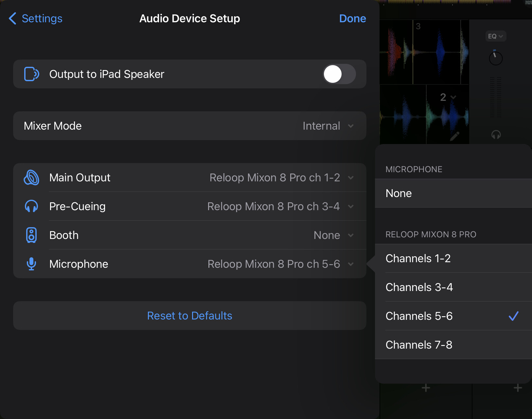Tap the iPad speaker output icon
532x419 pixels.
pos(31,74)
